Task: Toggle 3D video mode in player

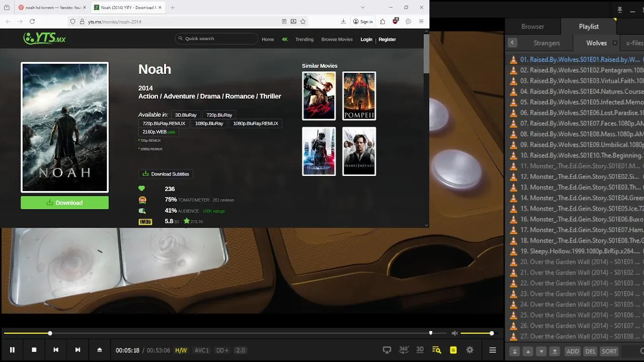Action: click(420, 350)
